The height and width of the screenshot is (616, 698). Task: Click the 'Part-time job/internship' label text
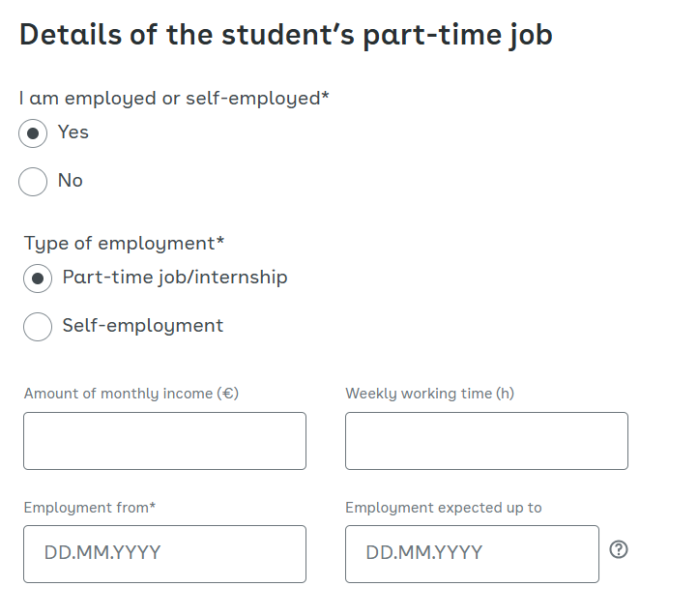175,278
